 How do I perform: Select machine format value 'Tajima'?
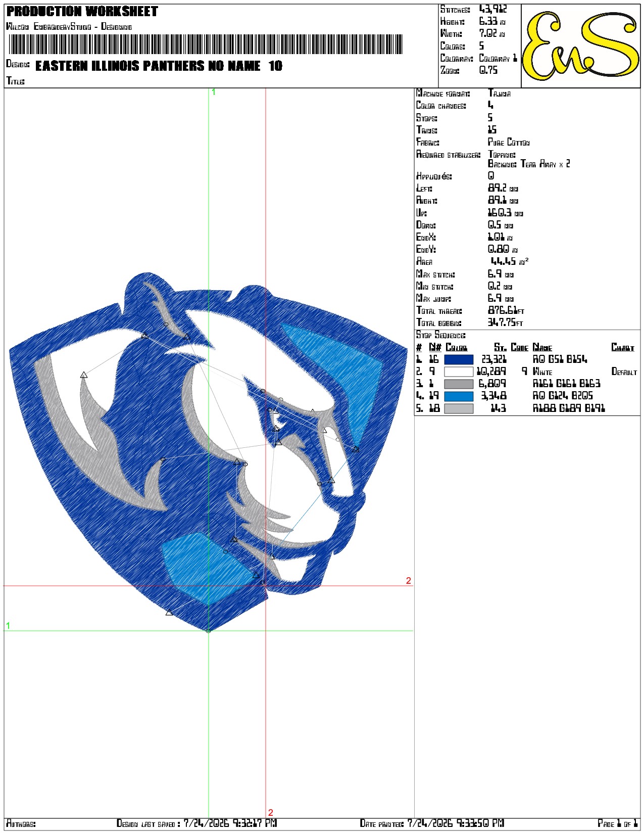click(499, 94)
